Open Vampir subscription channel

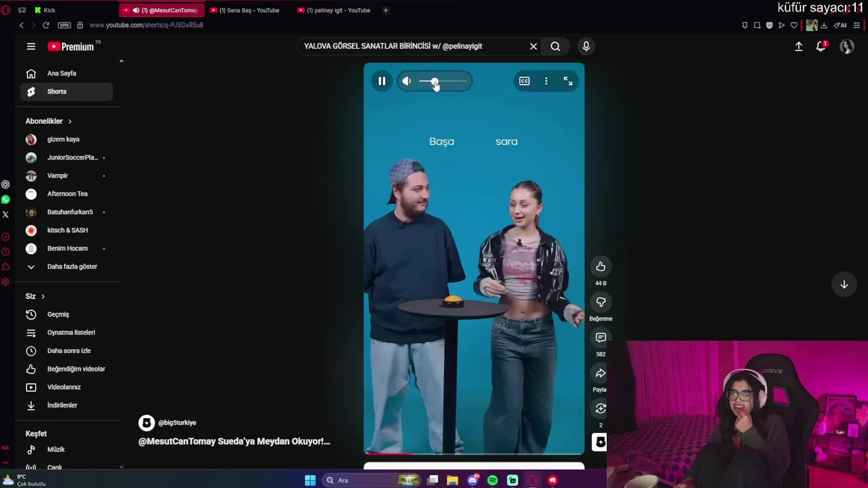coord(66,176)
